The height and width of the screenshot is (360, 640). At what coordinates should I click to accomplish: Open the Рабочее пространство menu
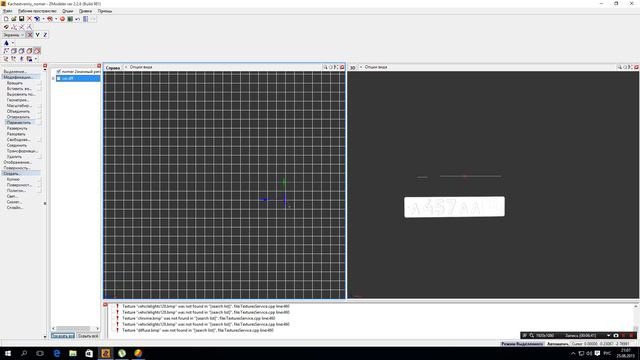(x=37, y=11)
